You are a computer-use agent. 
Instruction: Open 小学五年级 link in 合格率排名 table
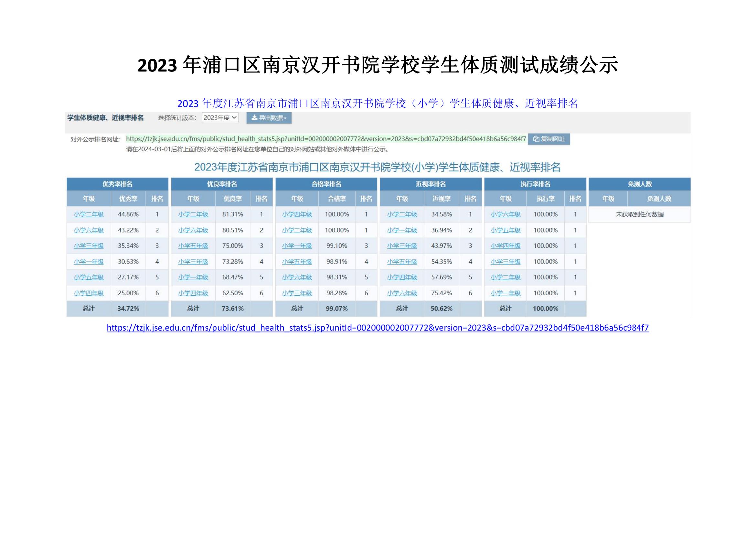(297, 262)
